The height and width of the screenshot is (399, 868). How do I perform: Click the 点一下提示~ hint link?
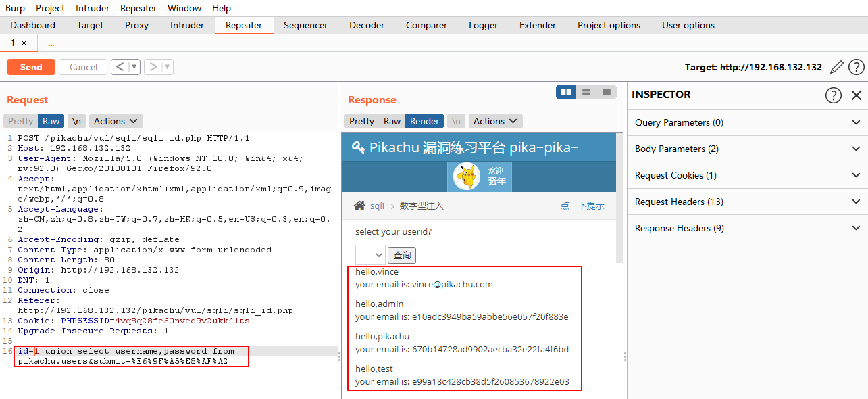[x=584, y=206]
